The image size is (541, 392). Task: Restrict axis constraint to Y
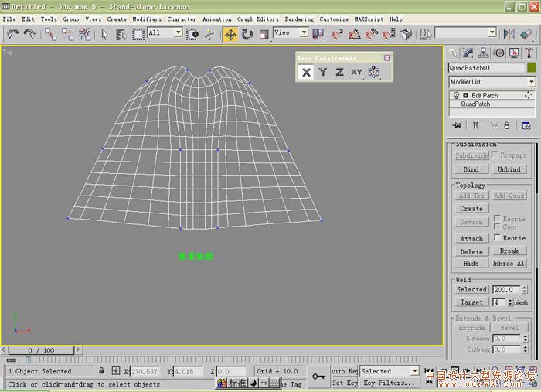[x=323, y=72]
